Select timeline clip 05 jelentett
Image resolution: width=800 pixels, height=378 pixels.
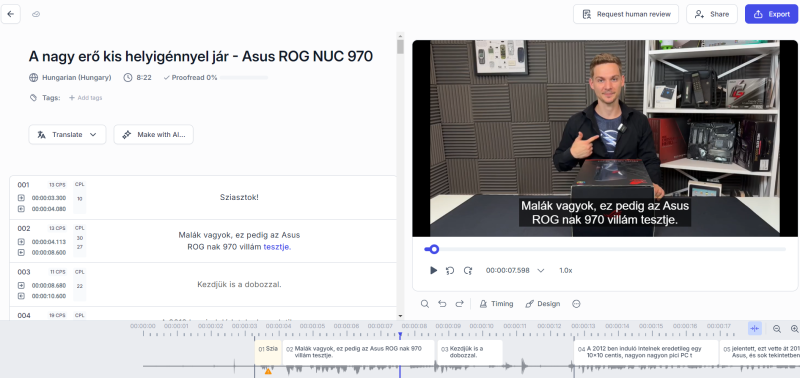tap(759, 352)
